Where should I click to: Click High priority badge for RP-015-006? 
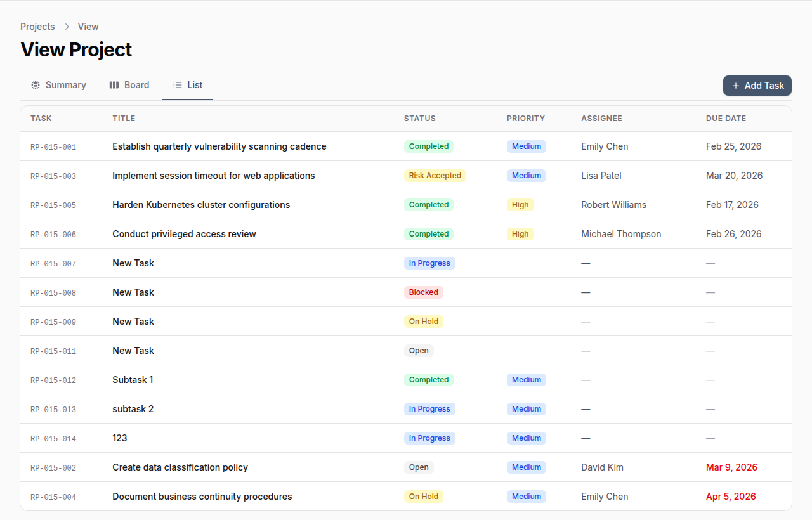click(520, 234)
